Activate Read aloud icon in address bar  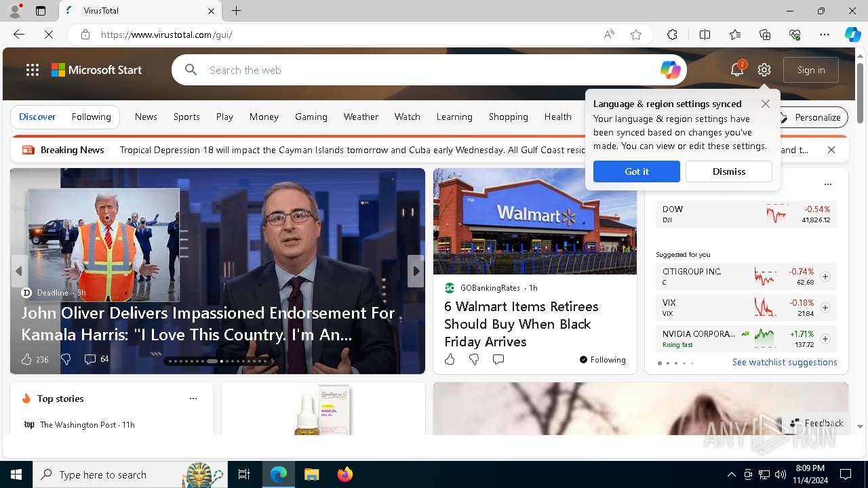tap(609, 35)
